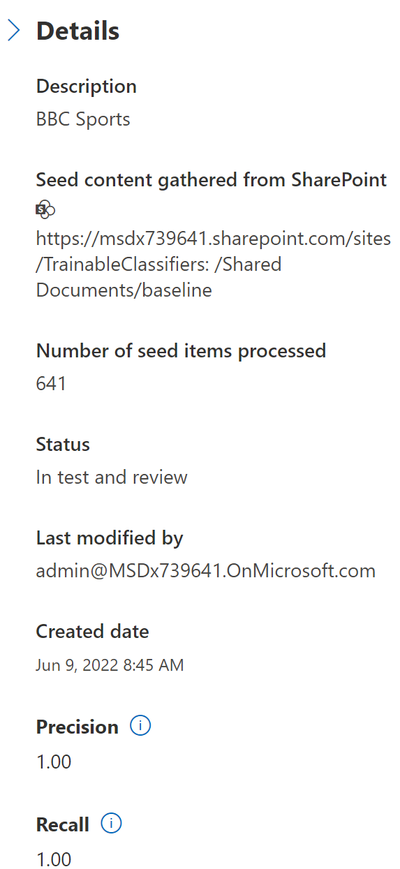400x869 pixels.
Task: Select the 1.00 value under Precision
Action: click(54, 761)
